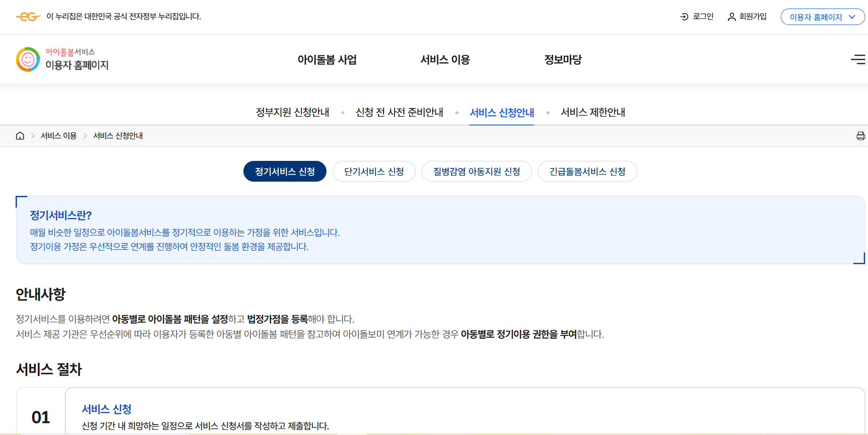Click 서비스 이용 in the breadcrumb
Screen dimensions: 868x435
[58, 135]
